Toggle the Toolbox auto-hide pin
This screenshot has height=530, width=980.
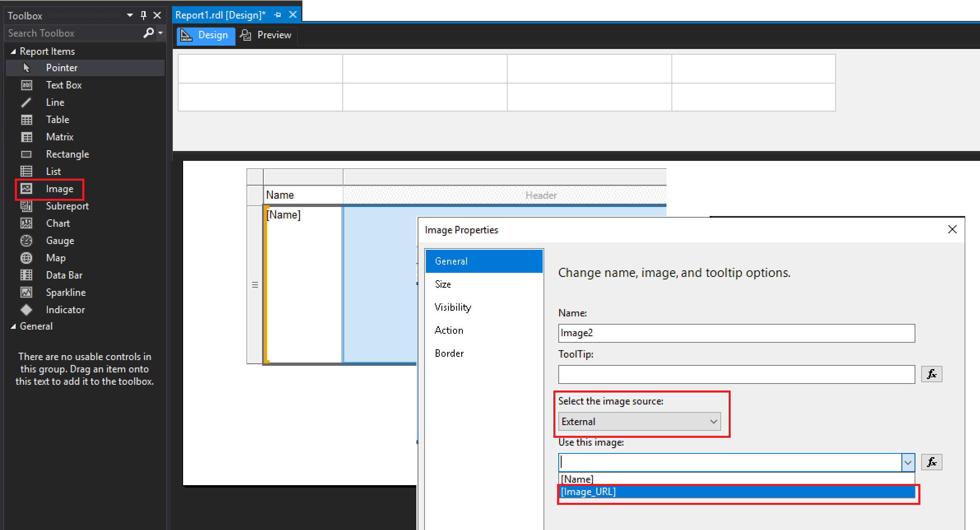pos(144,16)
